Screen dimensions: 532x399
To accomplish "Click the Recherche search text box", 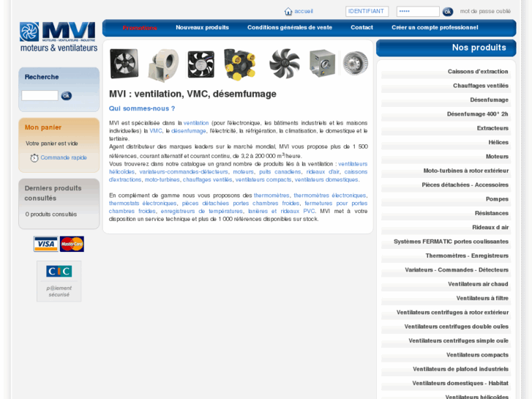I will (40, 95).
